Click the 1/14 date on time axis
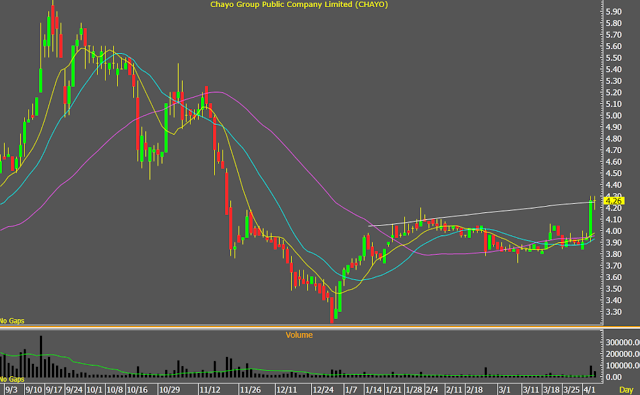Image resolution: width=640 pixels, height=395 pixels. [x=373, y=390]
